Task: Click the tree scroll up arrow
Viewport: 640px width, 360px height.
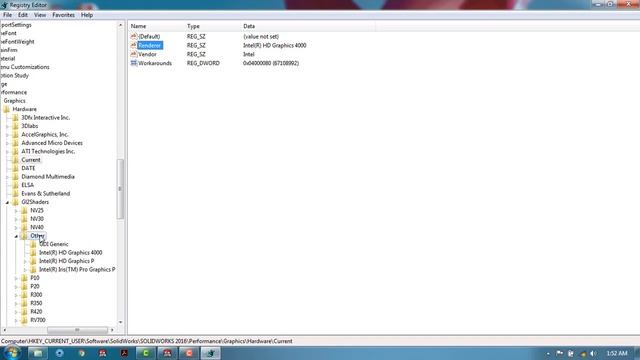Action: point(120,25)
